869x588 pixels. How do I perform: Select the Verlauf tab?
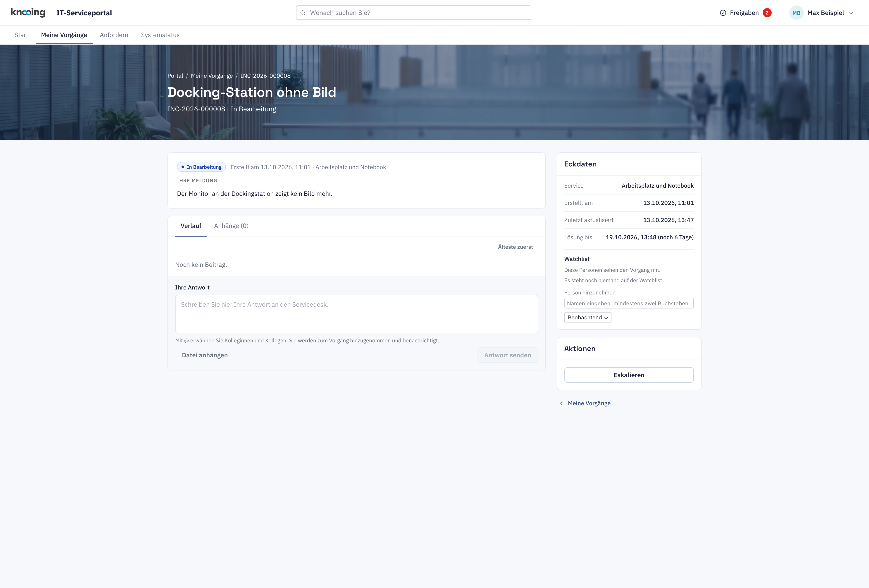coord(191,226)
